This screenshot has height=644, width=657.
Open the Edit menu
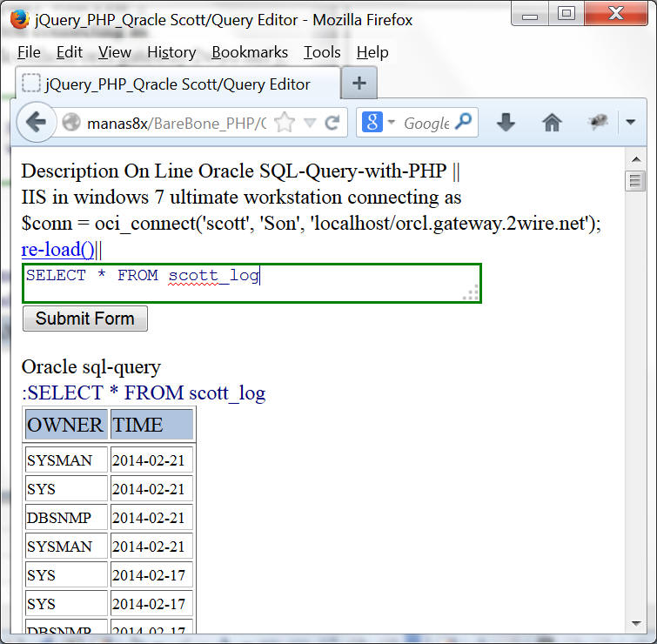tap(69, 52)
